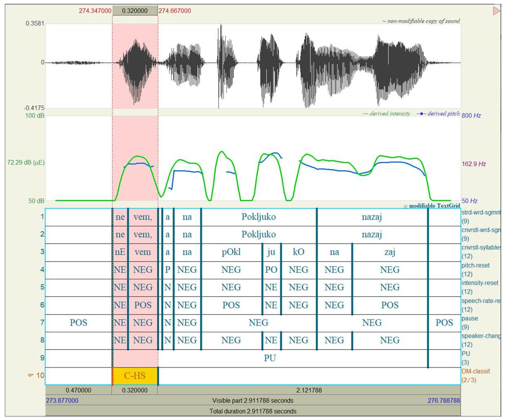Click the pink triangle in the top-right corner

pos(496,11)
